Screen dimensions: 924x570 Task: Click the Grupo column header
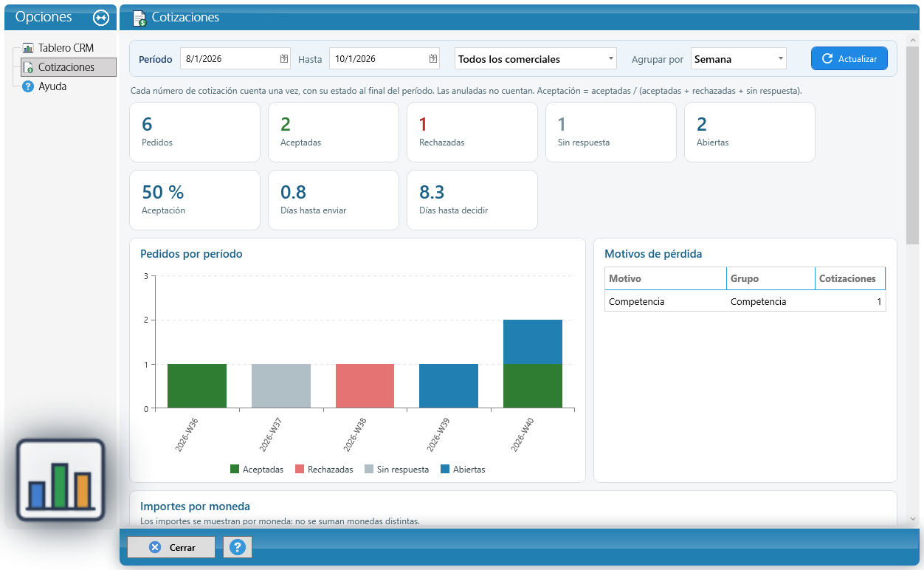pos(770,278)
